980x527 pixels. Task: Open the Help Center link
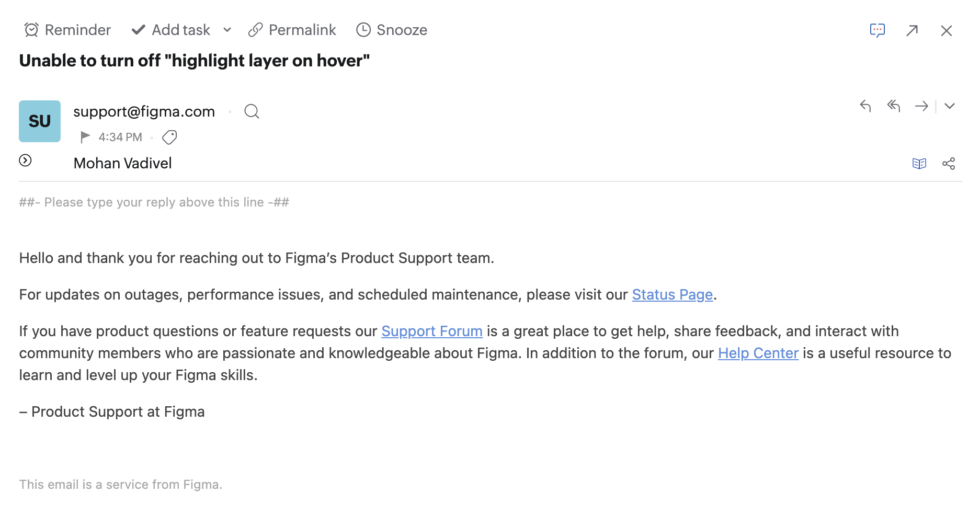pos(758,353)
